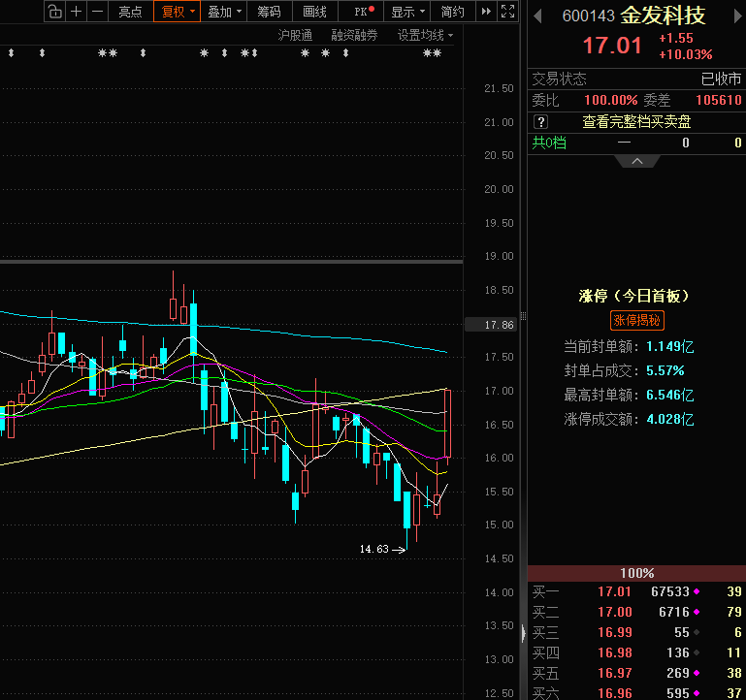746x700 pixels.
Task: Click magenta diamond next to 6716
Action: pos(697,612)
